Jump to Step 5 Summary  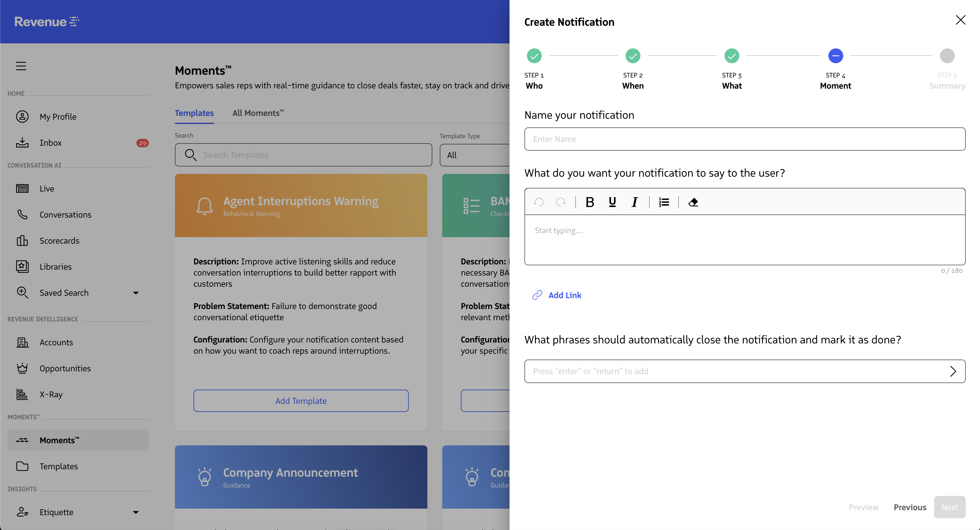tap(947, 55)
